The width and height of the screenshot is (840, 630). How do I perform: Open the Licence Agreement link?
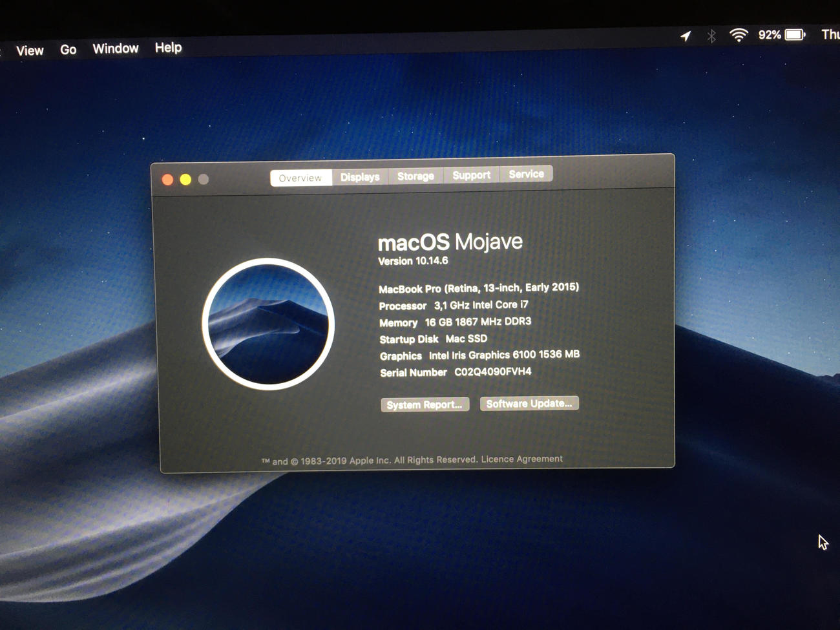[521, 459]
